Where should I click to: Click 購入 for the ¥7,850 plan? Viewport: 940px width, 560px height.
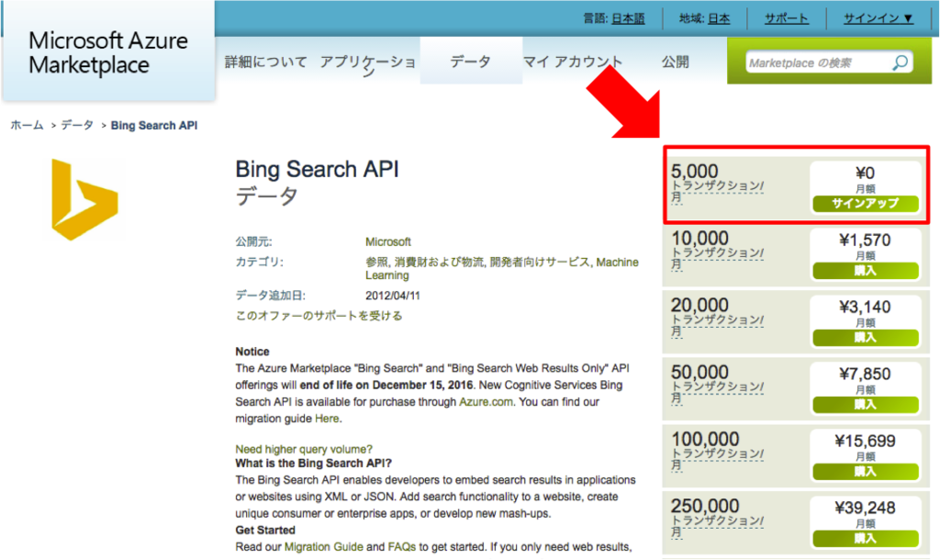coord(865,405)
